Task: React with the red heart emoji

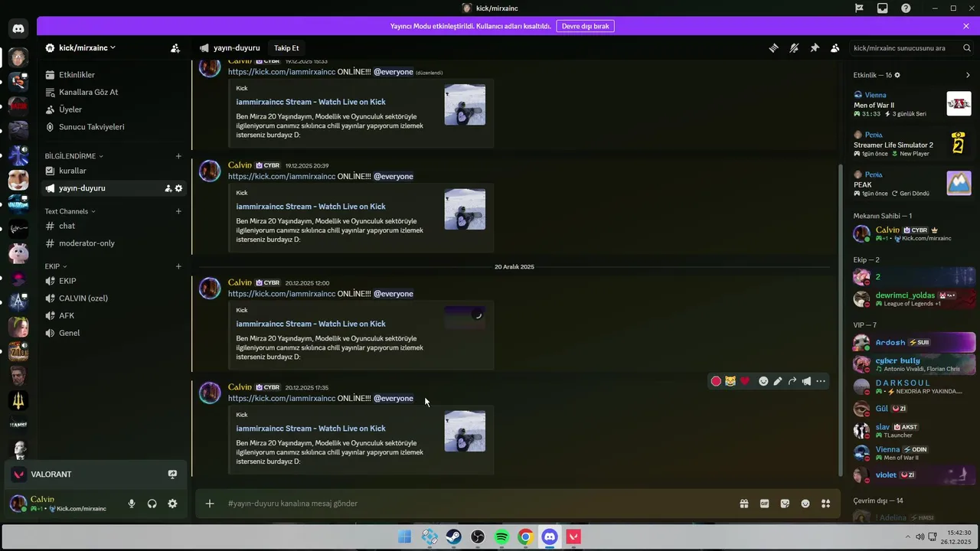Action: [745, 381]
